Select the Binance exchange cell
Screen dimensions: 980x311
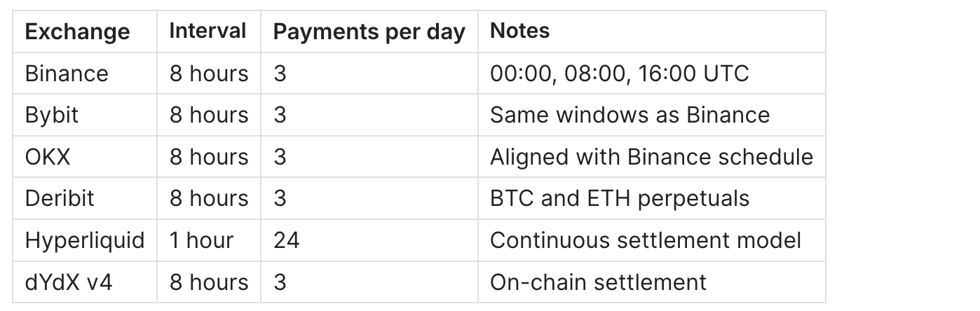click(x=67, y=74)
